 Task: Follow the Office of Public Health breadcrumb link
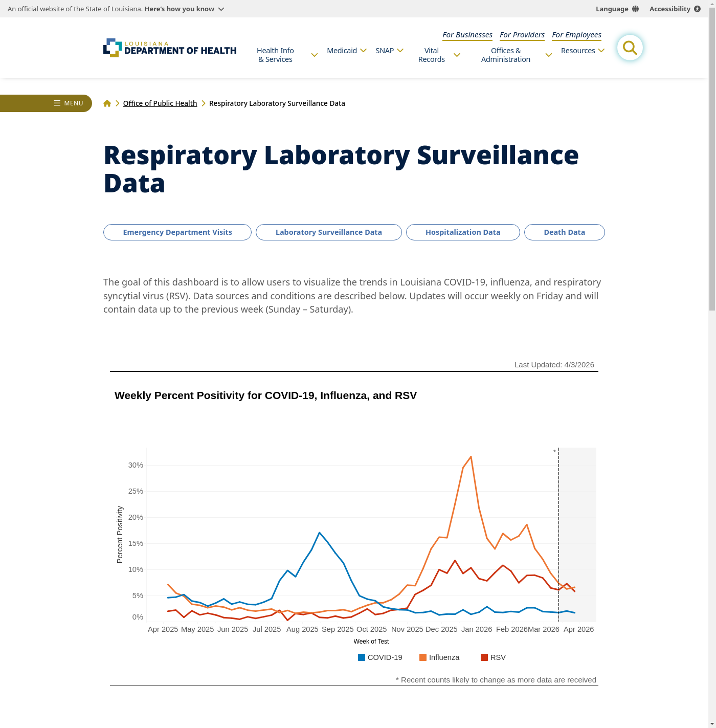click(160, 103)
